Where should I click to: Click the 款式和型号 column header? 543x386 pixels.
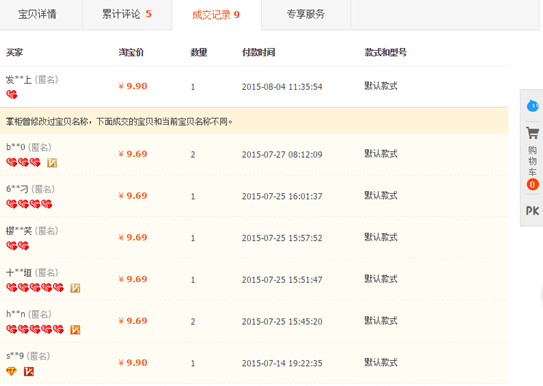pyautogui.click(x=385, y=52)
